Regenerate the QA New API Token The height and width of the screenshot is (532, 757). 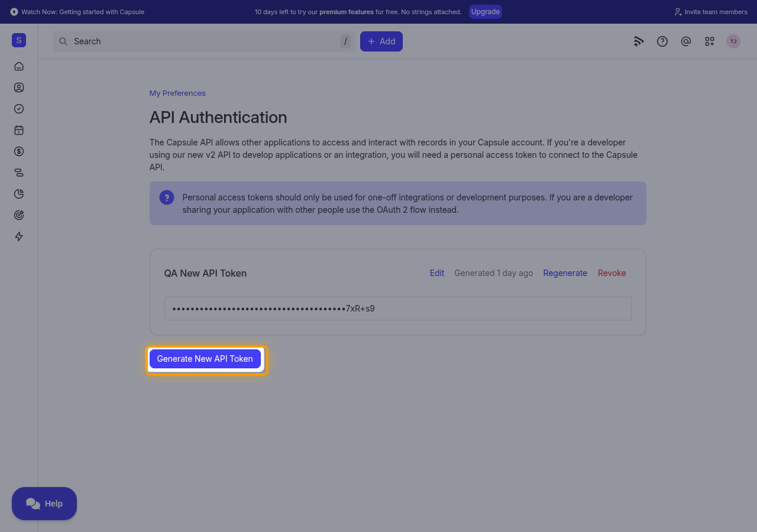click(565, 273)
